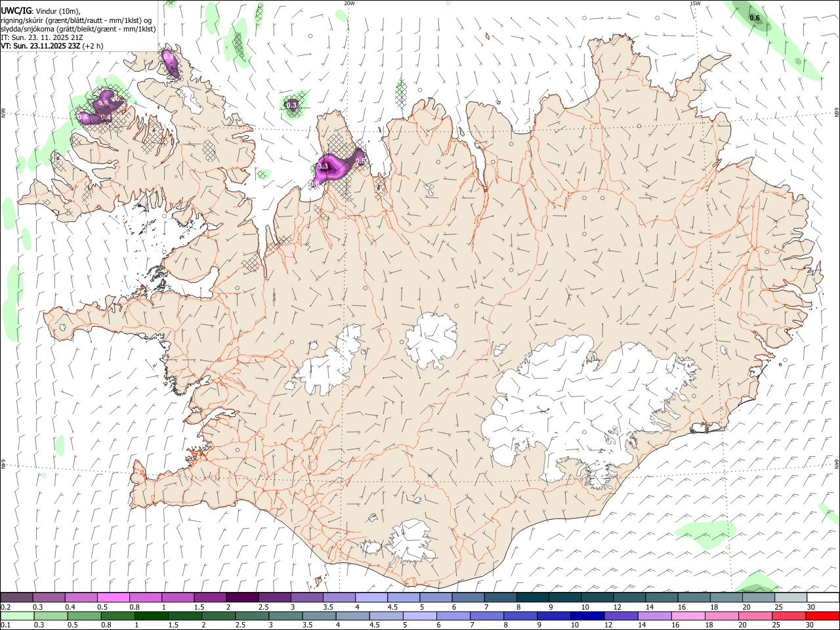Click the 64N latitude label on the right edge
The width and height of the screenshot is (840, 630).
coord(837,463)
